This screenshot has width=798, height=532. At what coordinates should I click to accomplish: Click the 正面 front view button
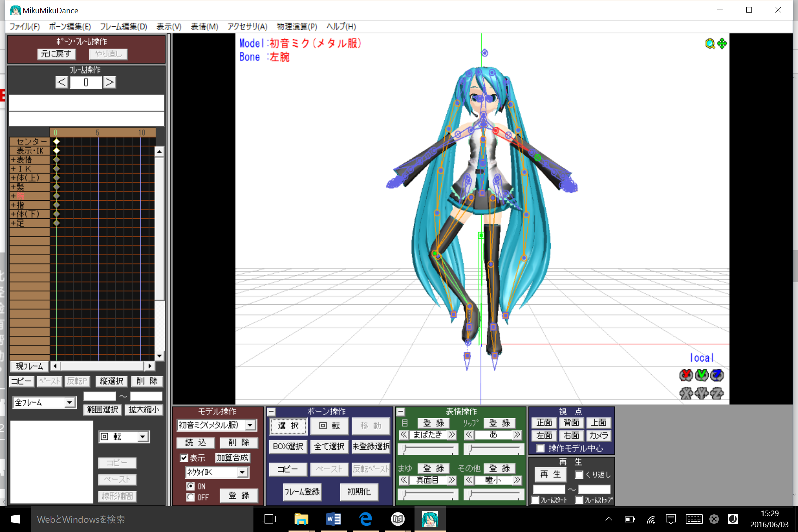[544, 423]
